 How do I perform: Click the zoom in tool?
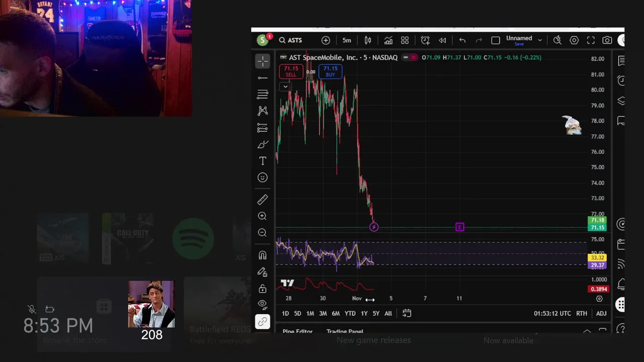(262, 216)
